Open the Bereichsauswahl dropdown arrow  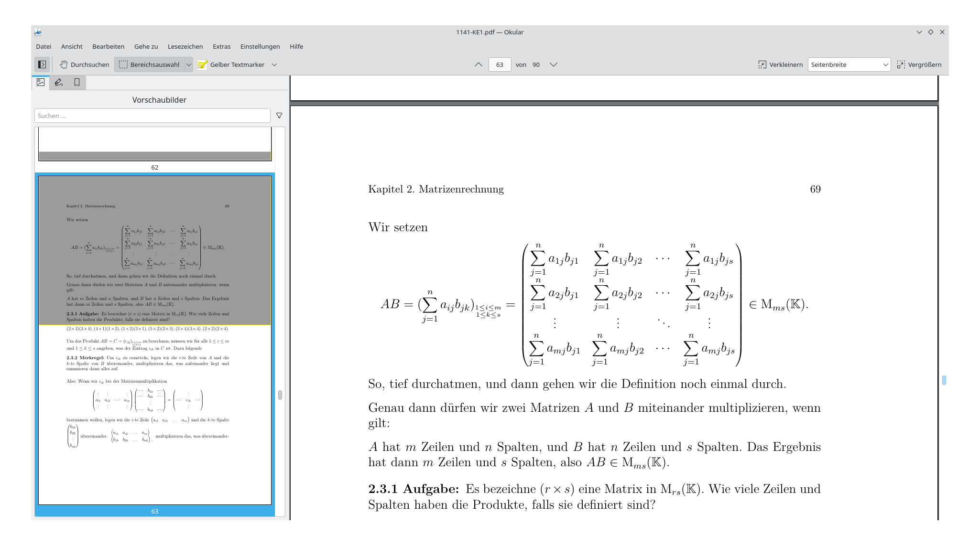[189, 64]
